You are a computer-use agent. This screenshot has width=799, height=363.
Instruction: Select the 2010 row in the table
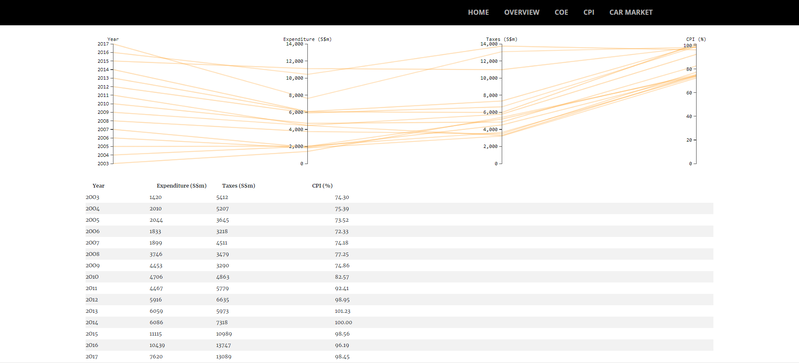tap(400, 277)
